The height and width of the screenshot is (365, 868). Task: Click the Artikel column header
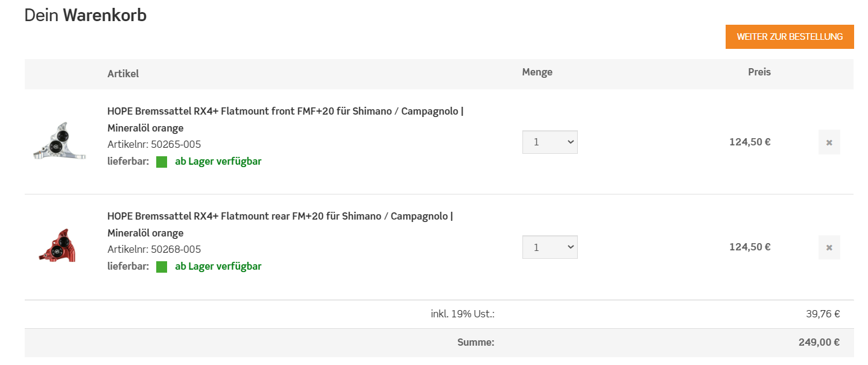(123, 74)
